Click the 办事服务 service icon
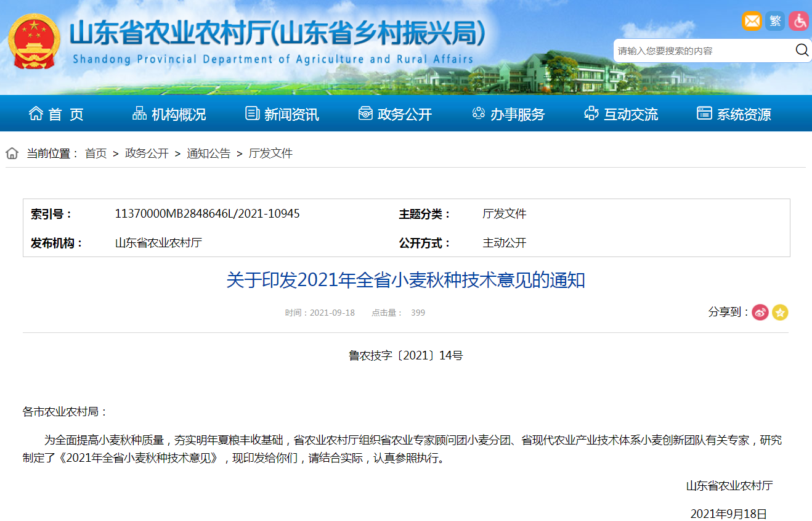Viewport: 812px width, 521px height. click(478, 113)
